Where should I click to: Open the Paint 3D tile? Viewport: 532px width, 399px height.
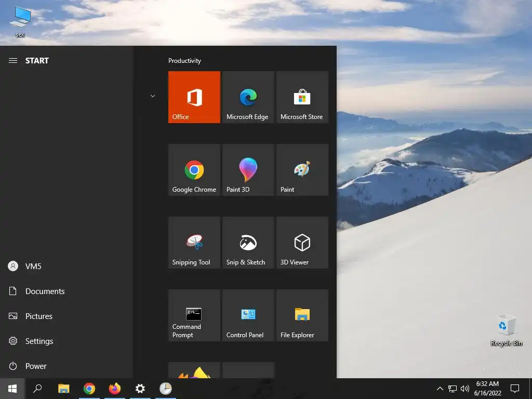point(248,170)
